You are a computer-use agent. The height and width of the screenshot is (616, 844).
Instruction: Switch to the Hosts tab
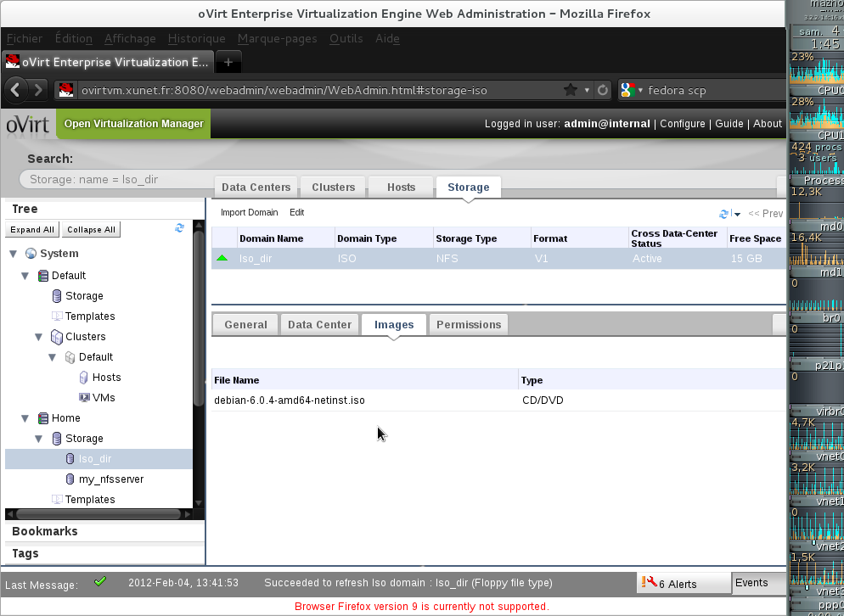(401, 187)
